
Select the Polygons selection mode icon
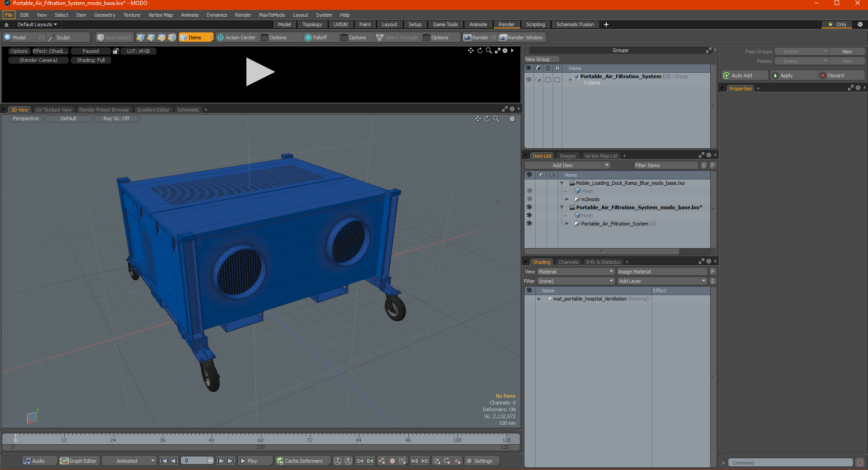pos(161,38)
